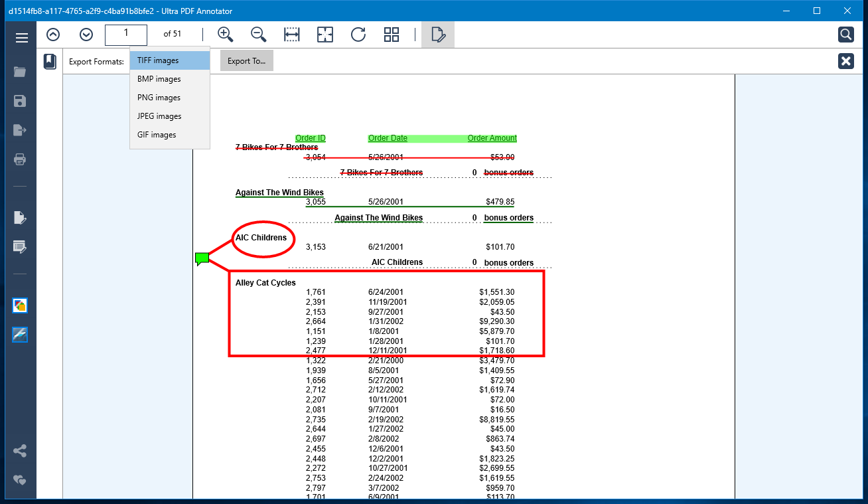Select the fit width icon

coord(292,35)
